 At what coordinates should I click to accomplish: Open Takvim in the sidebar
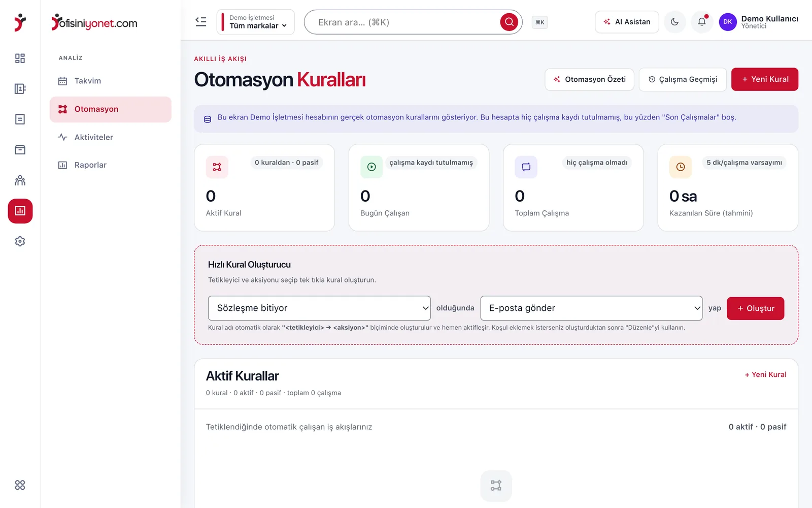pos(110,81)
